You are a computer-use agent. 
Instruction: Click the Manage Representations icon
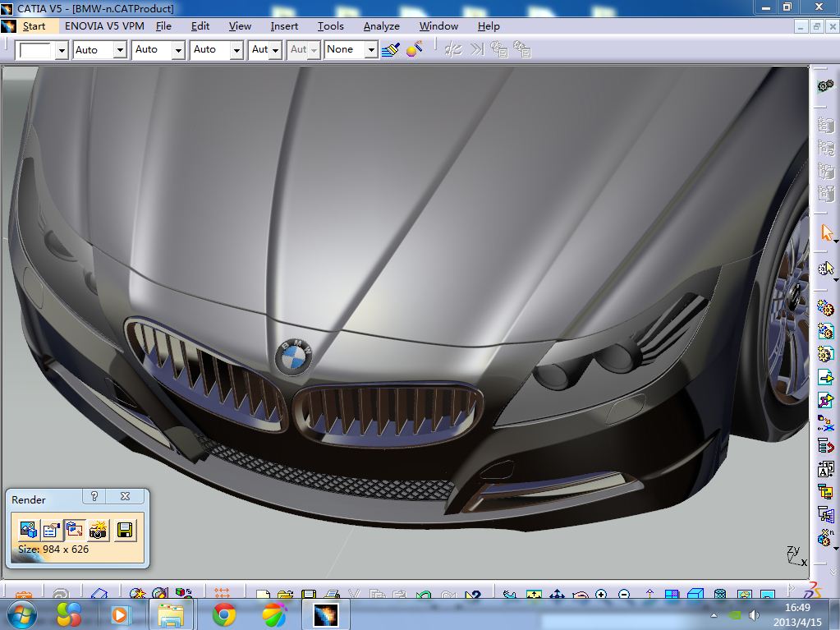coord(825,514)
